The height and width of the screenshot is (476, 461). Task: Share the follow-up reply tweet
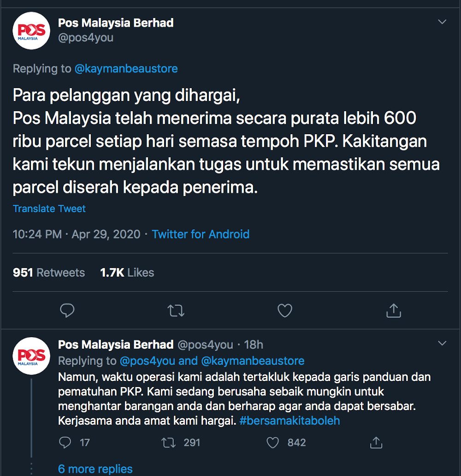pyautogui.click(x=376, y=442)
